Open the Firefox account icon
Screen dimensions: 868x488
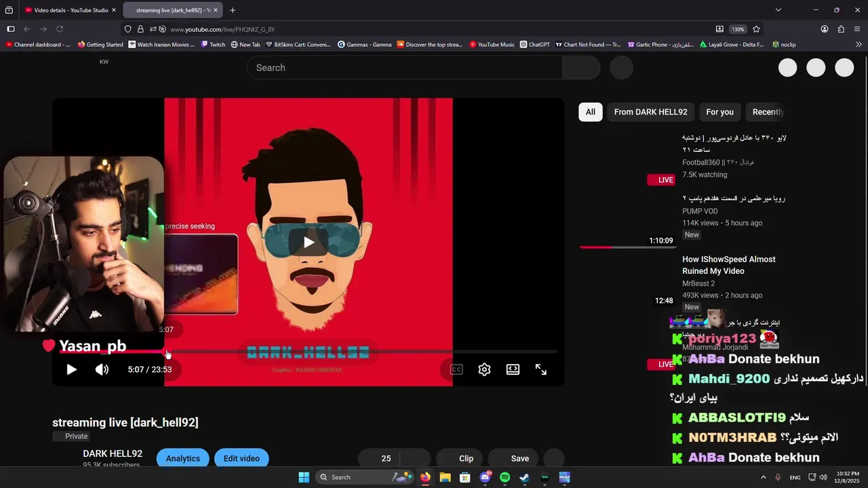pos(825,29)
